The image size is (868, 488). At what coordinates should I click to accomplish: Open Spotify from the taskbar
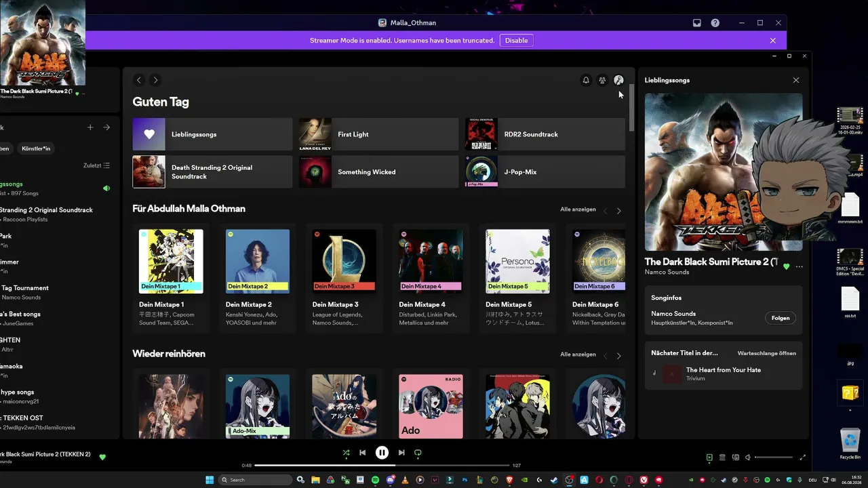[x=375, y=480]
